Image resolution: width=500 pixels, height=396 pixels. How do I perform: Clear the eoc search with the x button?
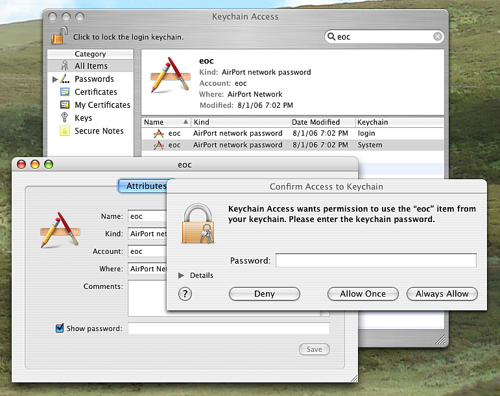tap(437, 36)
